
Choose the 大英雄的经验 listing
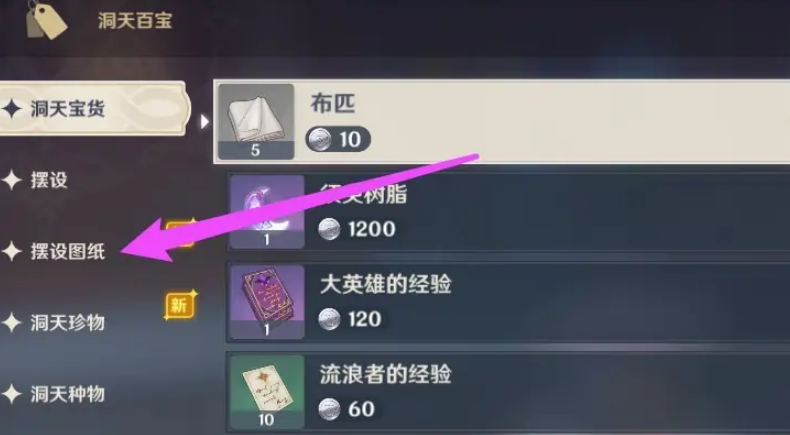tap(509, 301)
